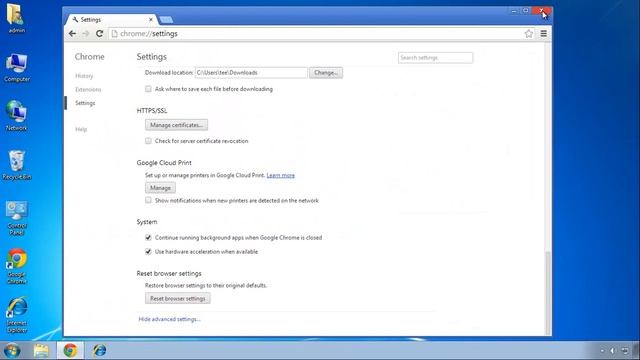This screenshot has height=360, width=640.
Task: Disable Continue running background apps checkbox
Action: click(148, 238)
